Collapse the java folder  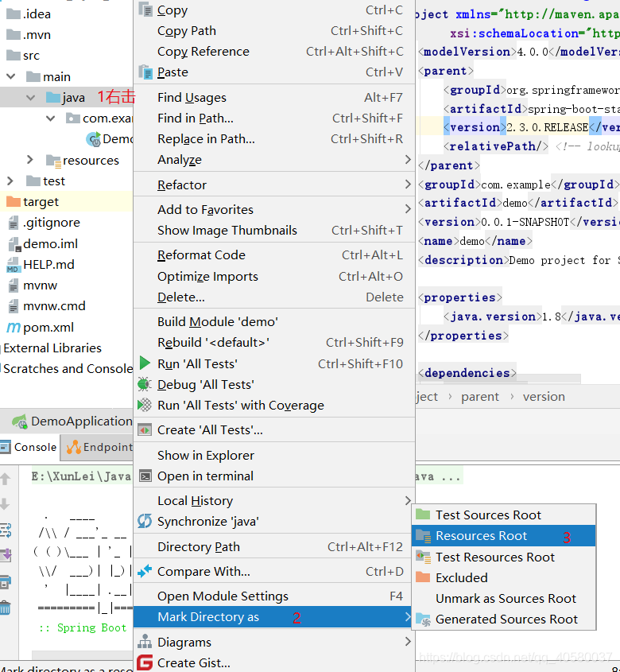tap(30, 98)
